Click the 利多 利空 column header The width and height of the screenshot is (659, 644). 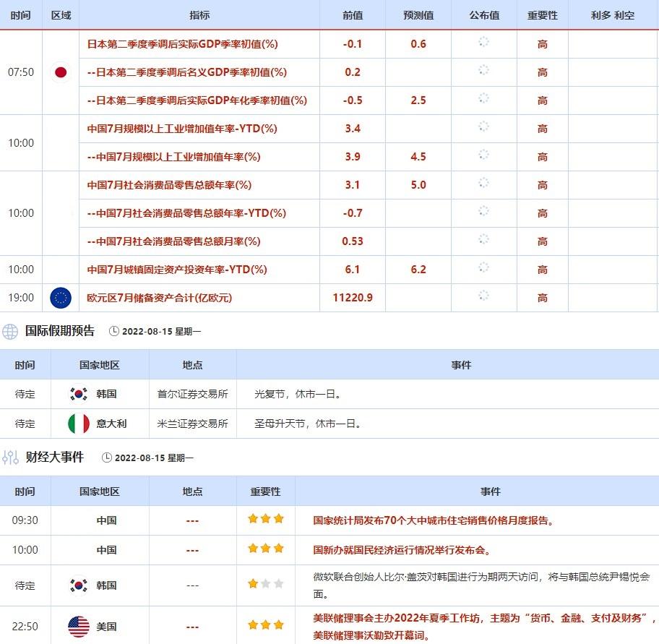[613, 15]
